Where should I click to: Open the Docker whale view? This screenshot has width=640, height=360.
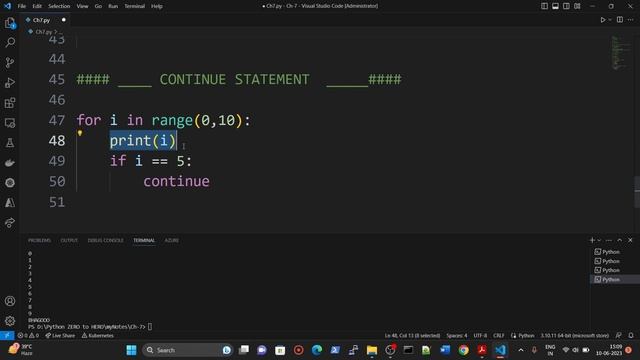10,162
